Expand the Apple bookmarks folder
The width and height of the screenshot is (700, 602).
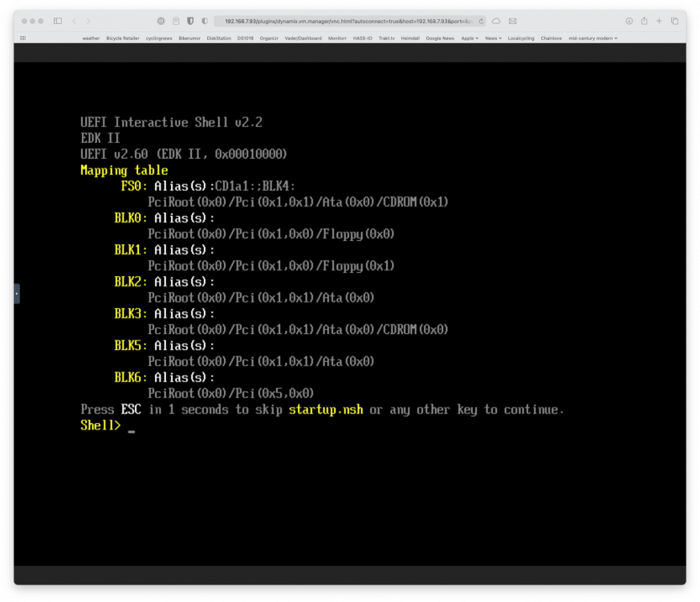pos(470,39)
